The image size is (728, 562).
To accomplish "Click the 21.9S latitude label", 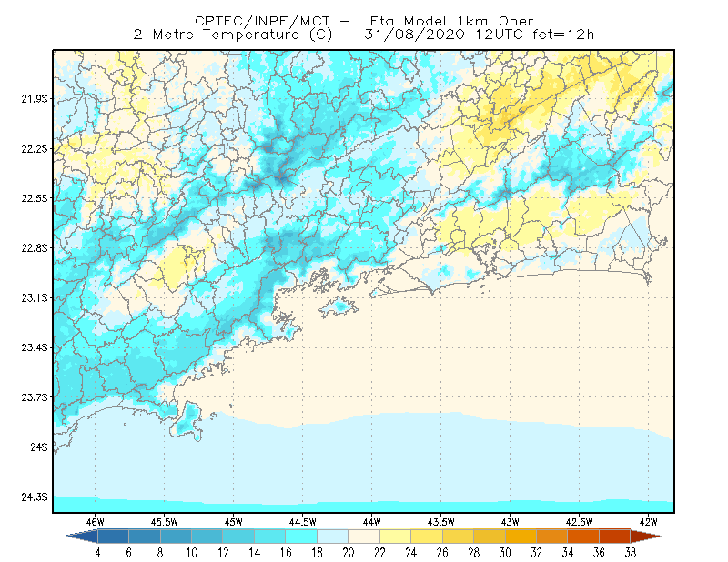I will click(x=35, y=99).
